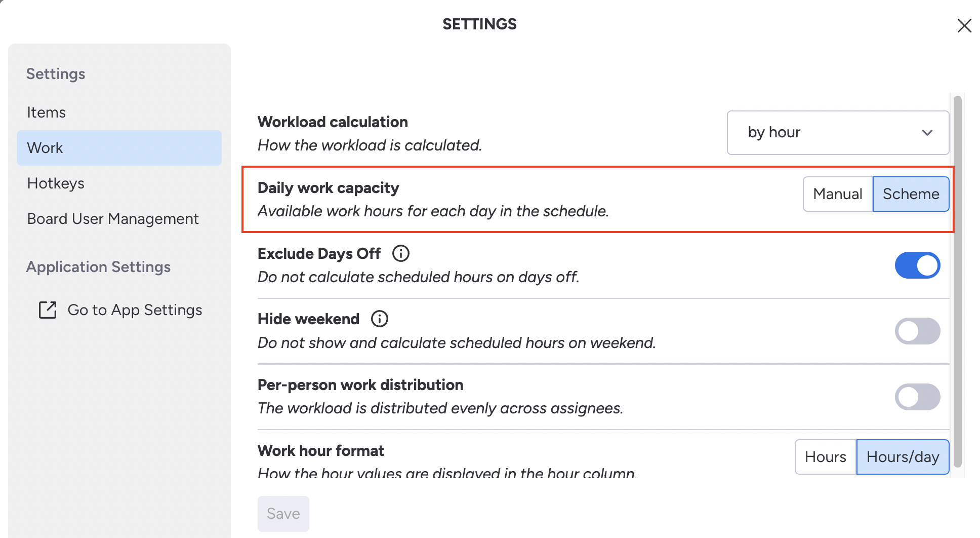Select Manual for Daily work capacity
This screenshot has width=980, height=538.
pos(837,194)
